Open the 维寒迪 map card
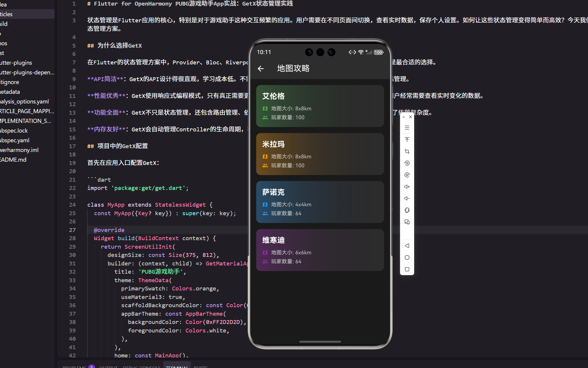 (320, 250)
